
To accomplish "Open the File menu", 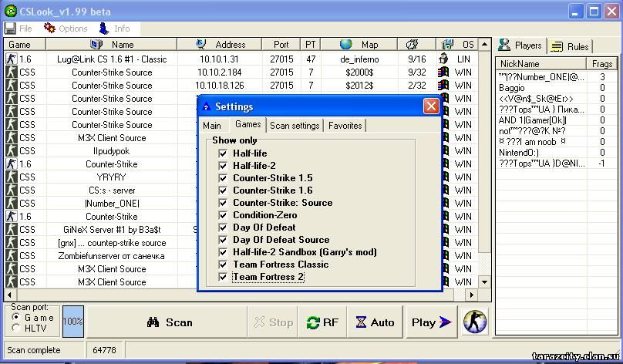I will click(19, 29).
